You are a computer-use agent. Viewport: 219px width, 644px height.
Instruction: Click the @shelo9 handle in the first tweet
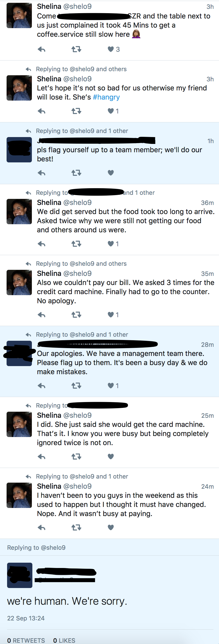(77, 7)
